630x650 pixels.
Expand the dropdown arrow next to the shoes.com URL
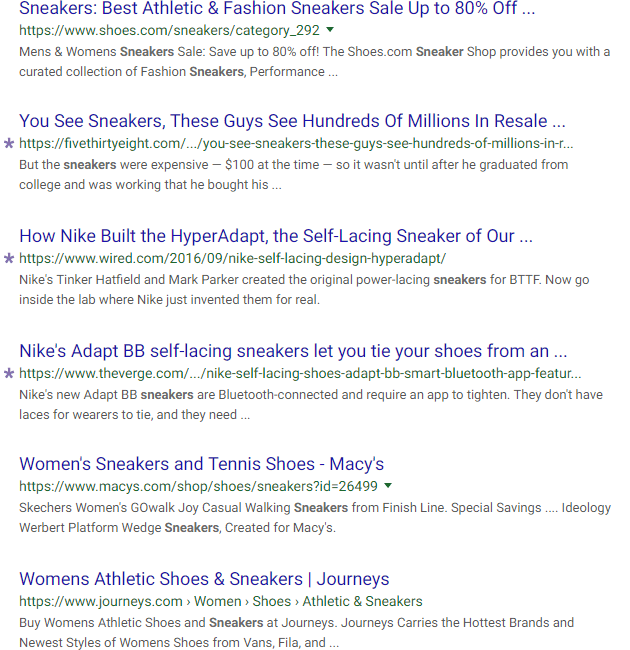330,30
